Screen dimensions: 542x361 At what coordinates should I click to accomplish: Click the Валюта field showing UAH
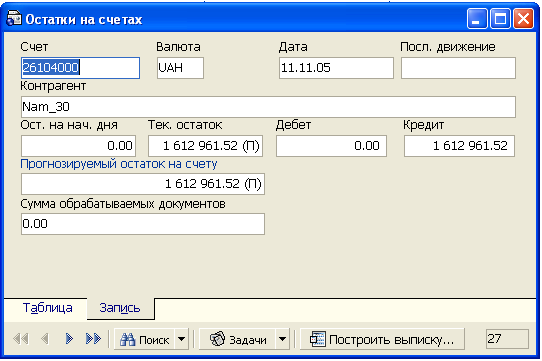point(180,68)
